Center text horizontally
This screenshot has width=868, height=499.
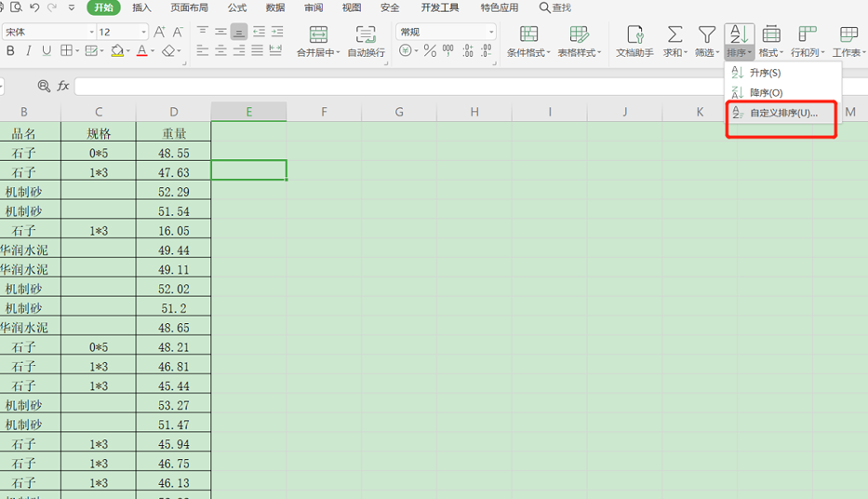(x=220, y=51)
